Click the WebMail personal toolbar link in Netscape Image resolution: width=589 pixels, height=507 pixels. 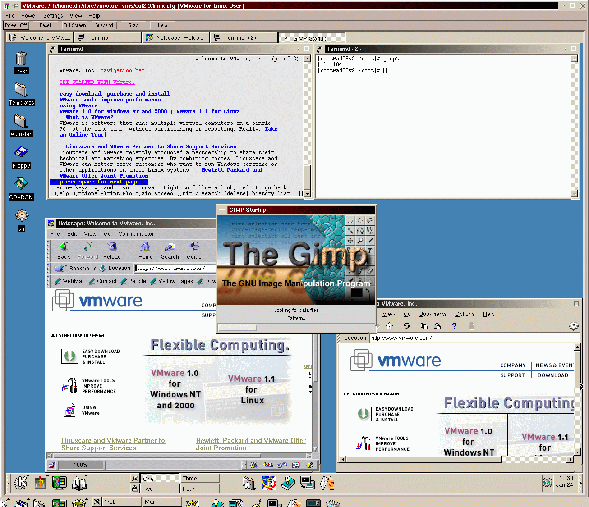pos(69,281)
